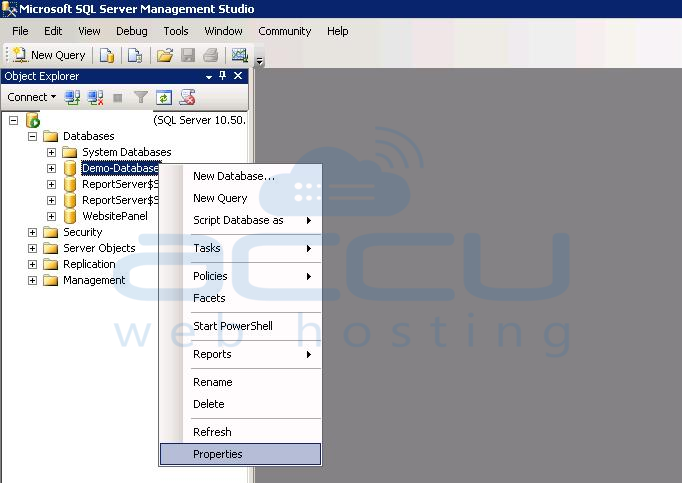Choose Facets from context menu
682x483 pixels.
coord(241,298)
